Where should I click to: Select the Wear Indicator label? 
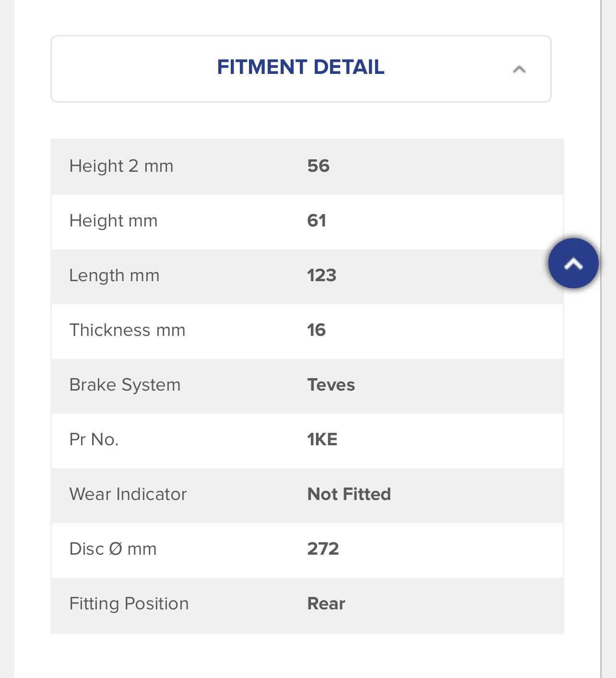(x=128, y=494)
